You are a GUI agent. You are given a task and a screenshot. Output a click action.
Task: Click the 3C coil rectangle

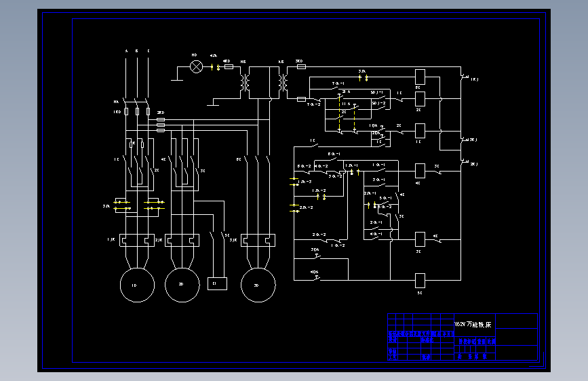click(x=420, y=239)
